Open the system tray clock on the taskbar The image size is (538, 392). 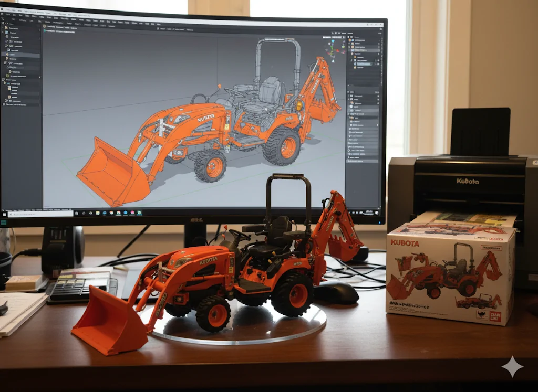[x=369, y=212]
